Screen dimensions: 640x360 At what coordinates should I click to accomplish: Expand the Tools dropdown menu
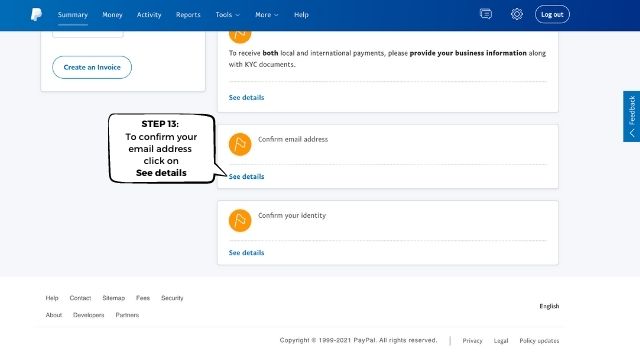point(227,15)
